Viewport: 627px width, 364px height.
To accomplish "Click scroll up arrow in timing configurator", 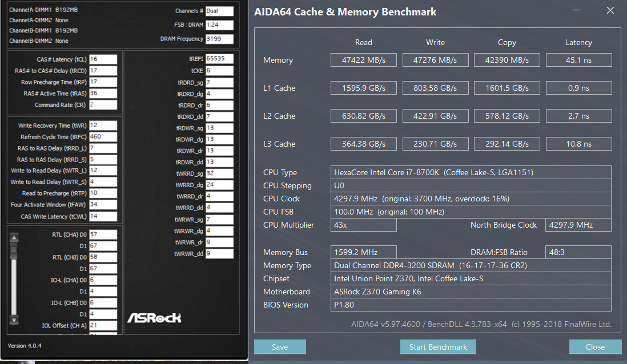I will tap(14, 237).
